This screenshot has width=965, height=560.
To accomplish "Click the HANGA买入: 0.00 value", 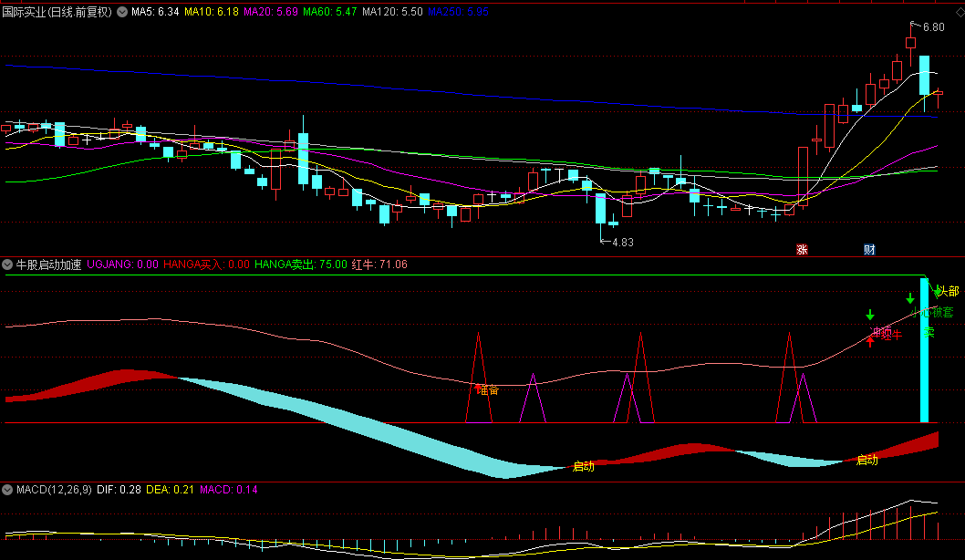I will click(207, 264).
